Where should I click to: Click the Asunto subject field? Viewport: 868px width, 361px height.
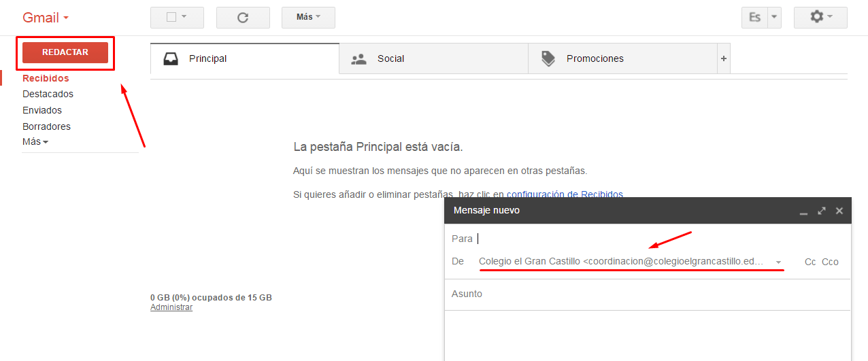648,294
